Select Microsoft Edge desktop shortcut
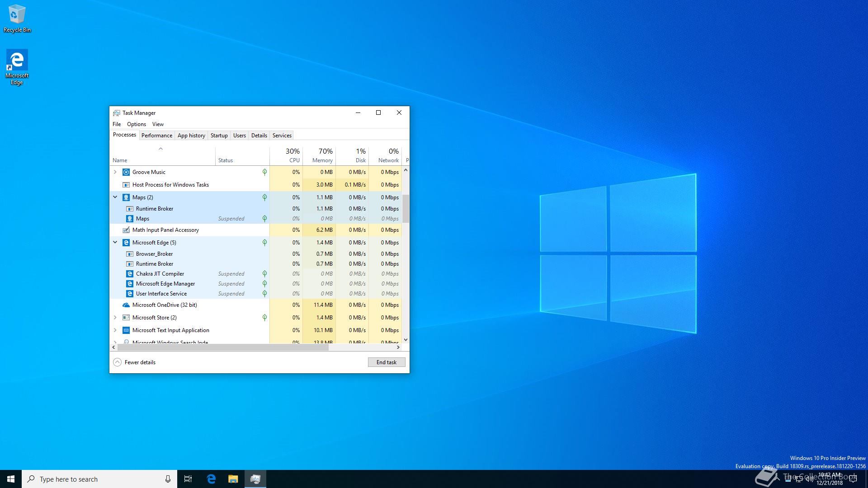 (x=17, y=67)
